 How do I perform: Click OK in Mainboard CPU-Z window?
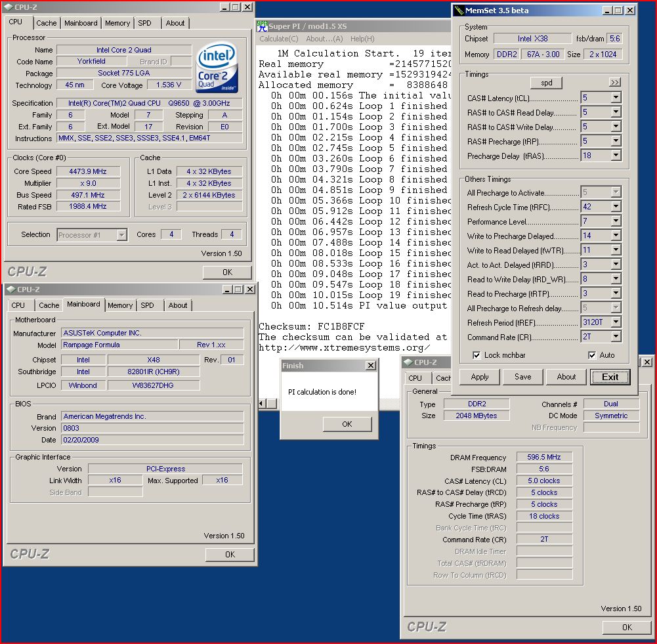click(230, 554)
